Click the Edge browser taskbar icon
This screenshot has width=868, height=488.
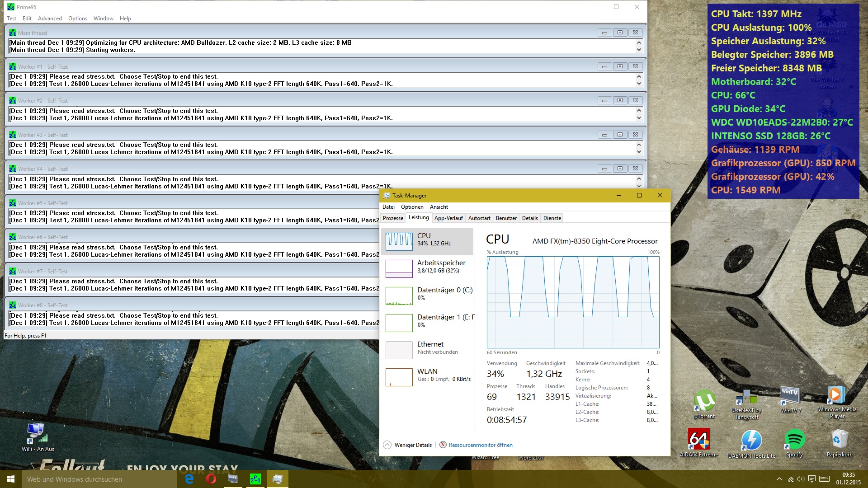pos(189,479)
